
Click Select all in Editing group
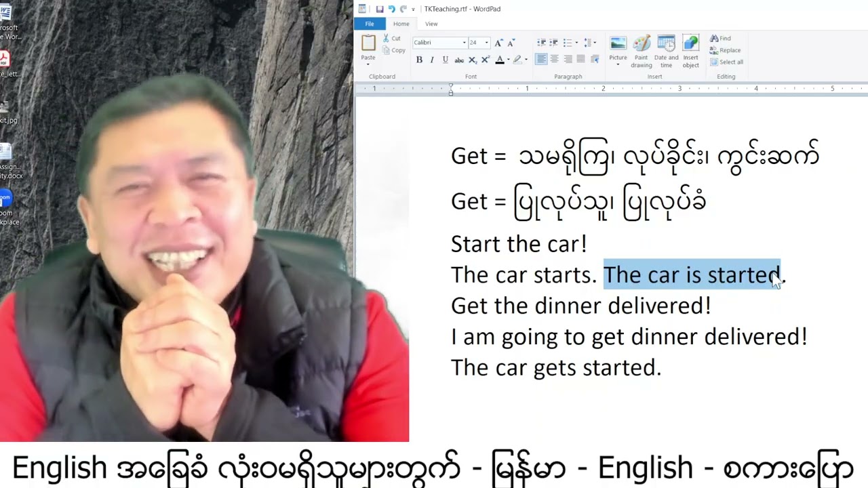(727, 62)
